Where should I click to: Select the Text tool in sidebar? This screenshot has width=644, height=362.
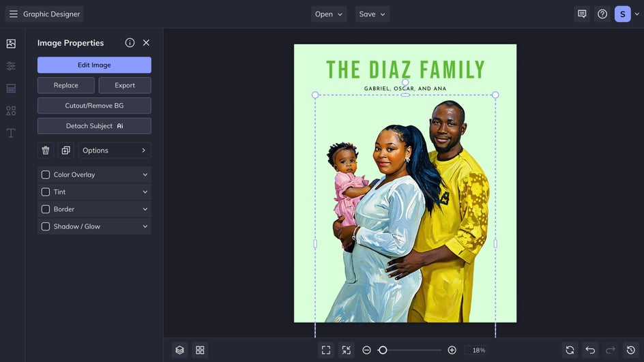click(11, 133)
